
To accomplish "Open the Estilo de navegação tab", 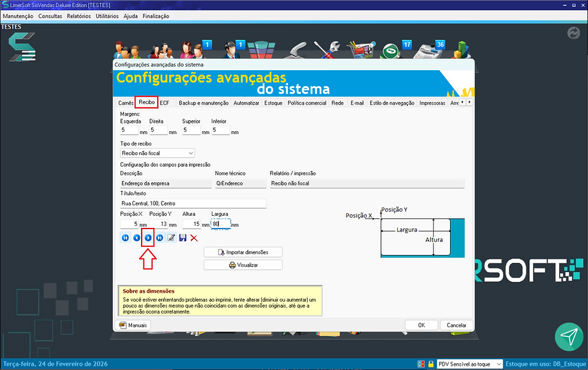I will pyautogui.click(x=392, y=103).
